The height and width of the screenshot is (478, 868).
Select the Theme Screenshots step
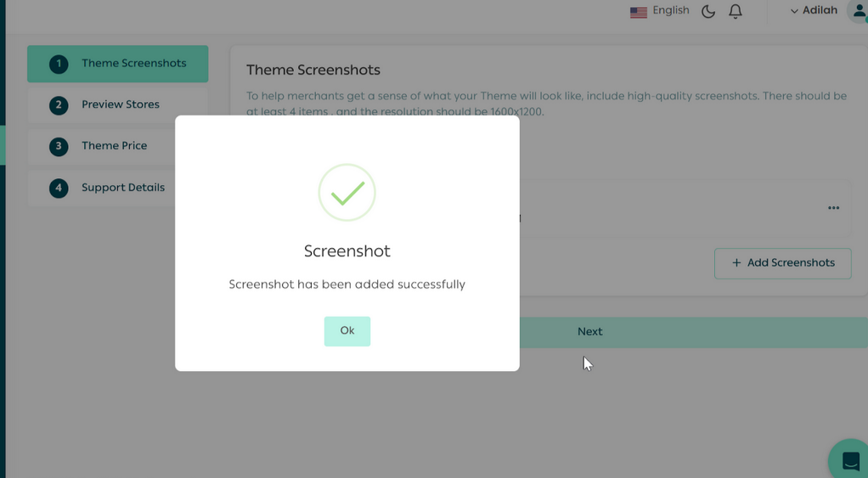click(x=133, y=64)
